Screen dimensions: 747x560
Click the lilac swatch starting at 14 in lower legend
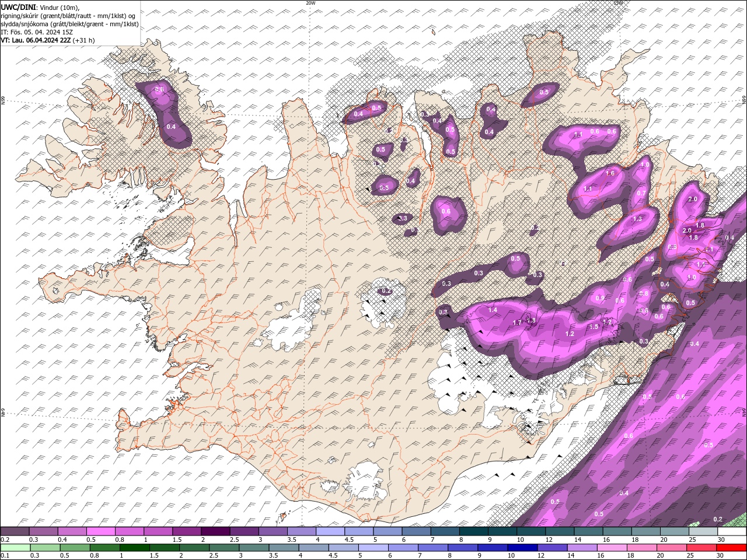tap(582, 547)
